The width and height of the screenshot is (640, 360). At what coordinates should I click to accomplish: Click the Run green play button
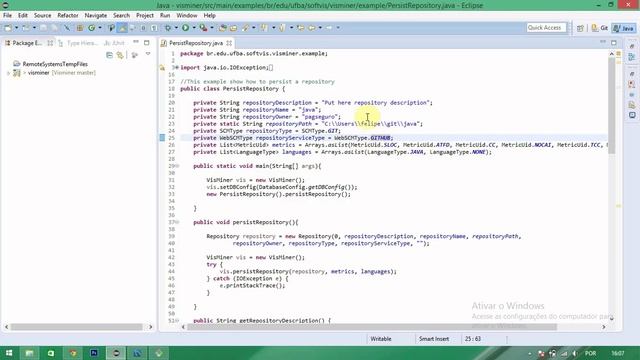point(185,28)
